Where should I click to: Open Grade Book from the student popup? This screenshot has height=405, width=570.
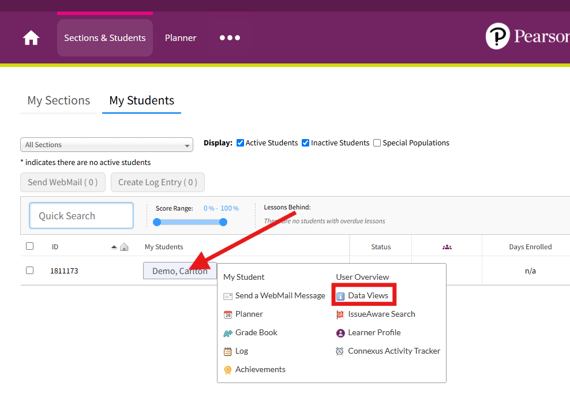[x=256, y=333]
